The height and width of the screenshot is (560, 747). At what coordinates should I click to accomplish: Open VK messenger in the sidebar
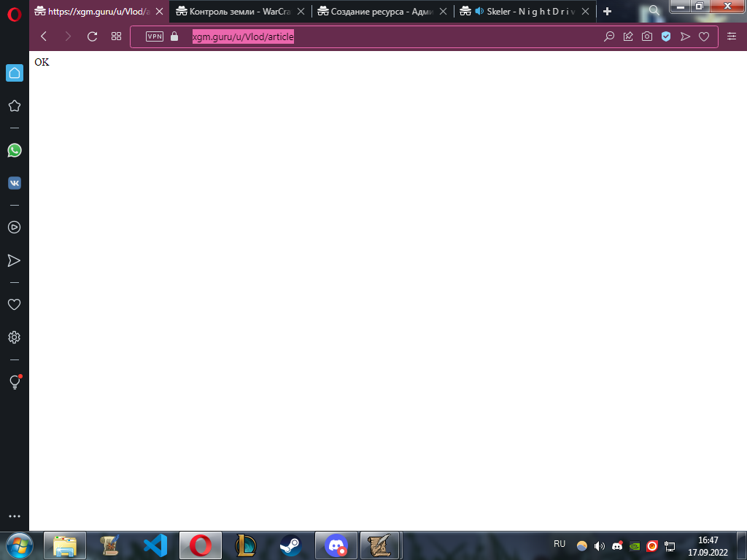point(15,183)
